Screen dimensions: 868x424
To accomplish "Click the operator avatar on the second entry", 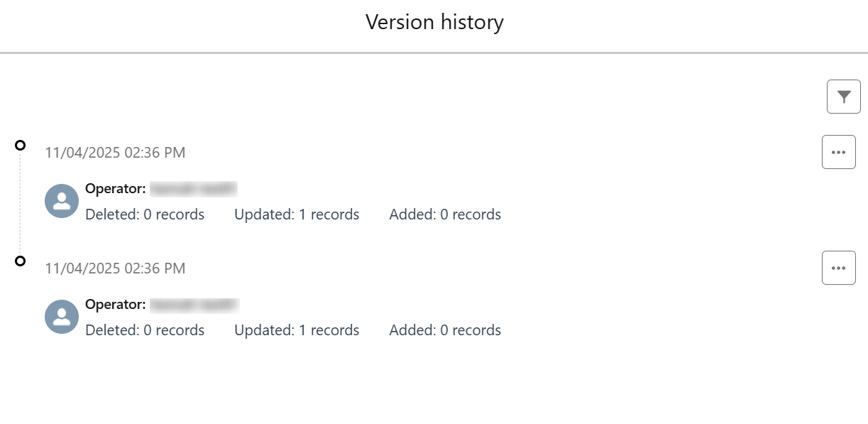I will [x=61, y=317].
